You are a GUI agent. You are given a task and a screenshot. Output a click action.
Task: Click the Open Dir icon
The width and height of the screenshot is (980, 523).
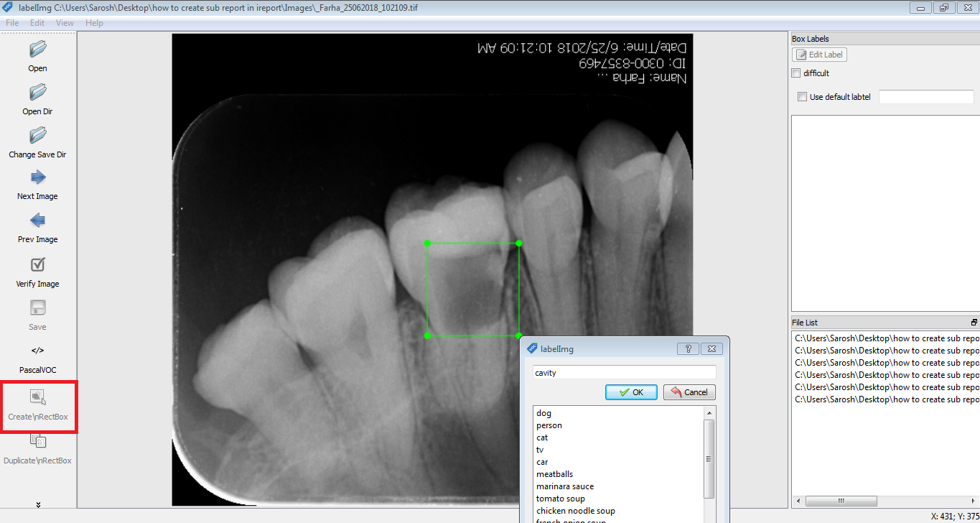pos(37,97)
